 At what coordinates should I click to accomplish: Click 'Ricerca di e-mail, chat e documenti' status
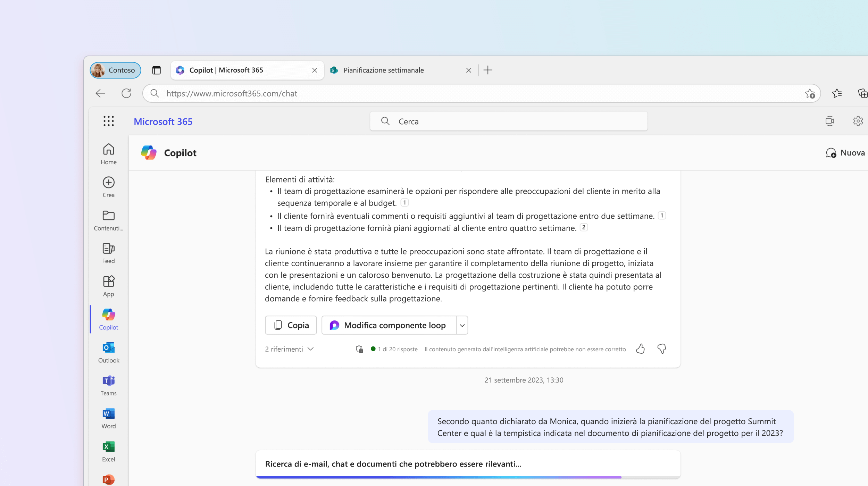point(393,464)
